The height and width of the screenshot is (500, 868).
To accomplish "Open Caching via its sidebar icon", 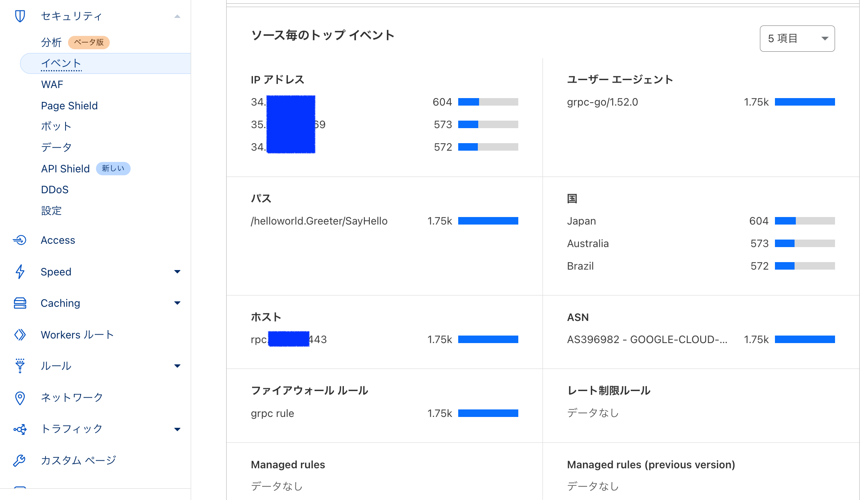I will 20,303.
